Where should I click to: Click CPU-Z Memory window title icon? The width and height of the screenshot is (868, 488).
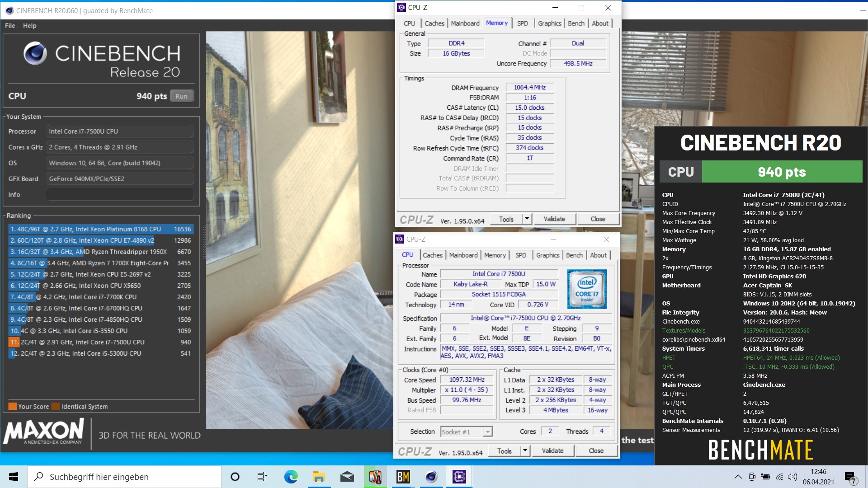coord(401,7)
